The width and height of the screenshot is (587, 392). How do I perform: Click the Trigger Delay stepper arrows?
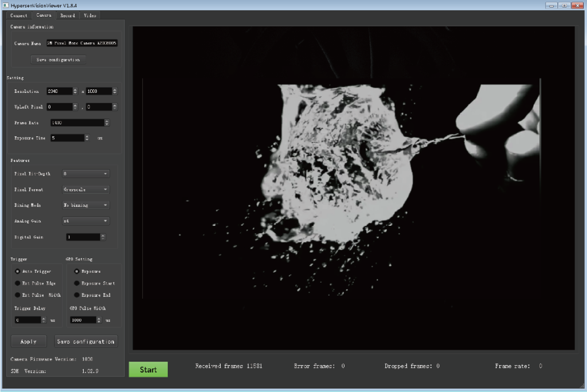pos(44,320)
